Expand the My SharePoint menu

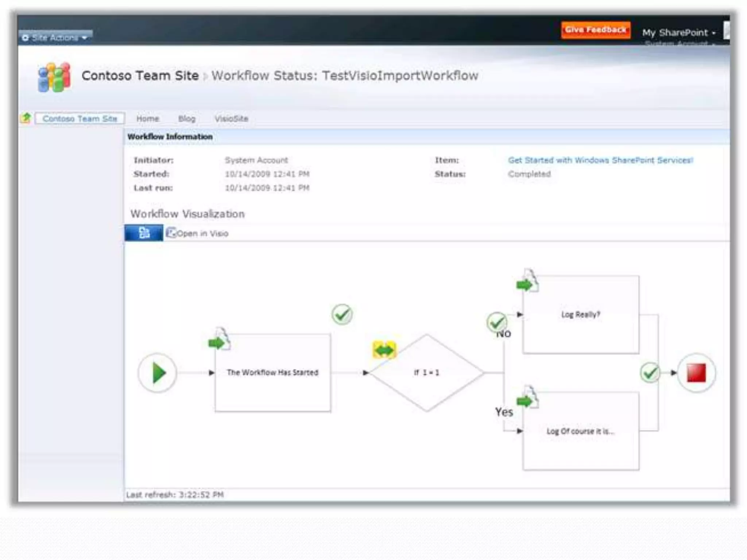(x=678, y=33)
